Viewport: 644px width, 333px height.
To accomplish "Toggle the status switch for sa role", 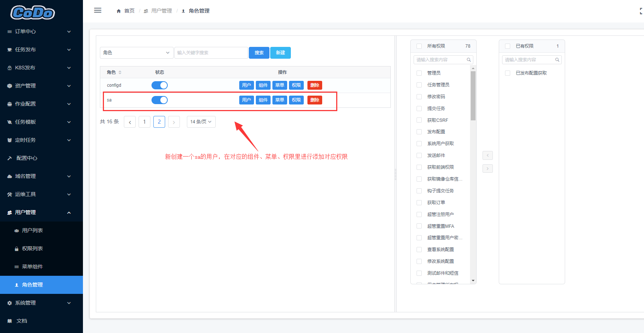I will 160,100.
